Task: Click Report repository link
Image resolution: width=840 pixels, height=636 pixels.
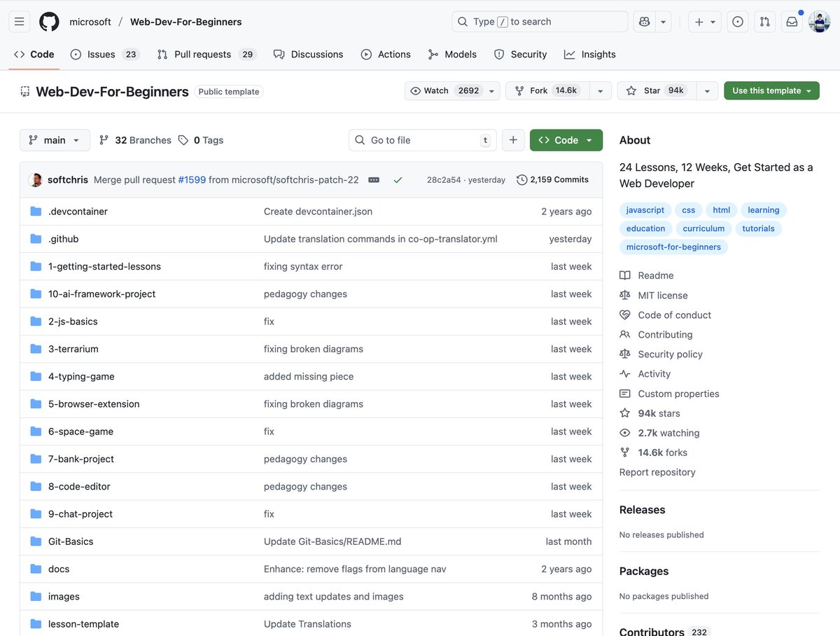Action: [657, 472]
